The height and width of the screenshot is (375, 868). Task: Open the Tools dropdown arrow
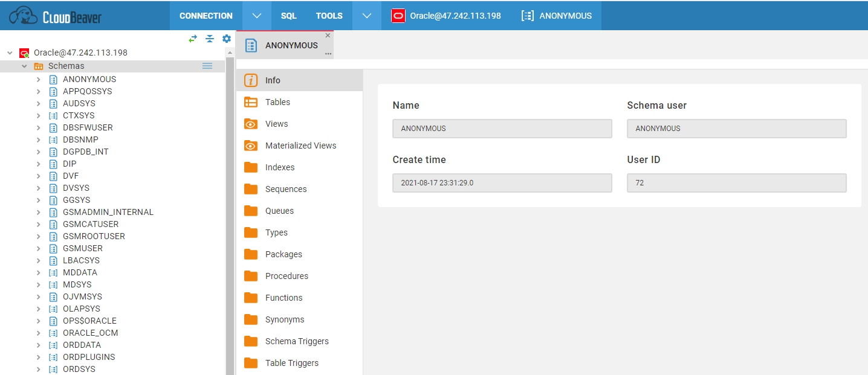pos(367,16)
